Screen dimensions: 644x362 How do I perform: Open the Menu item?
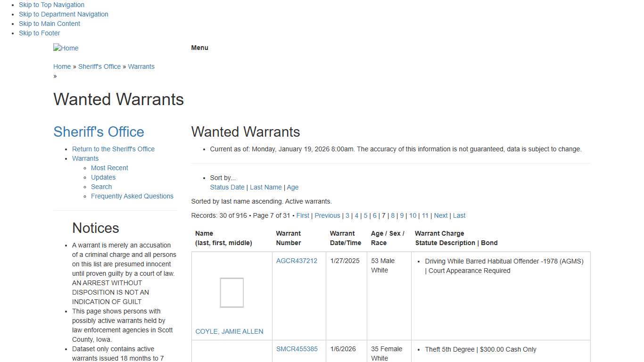199,48
